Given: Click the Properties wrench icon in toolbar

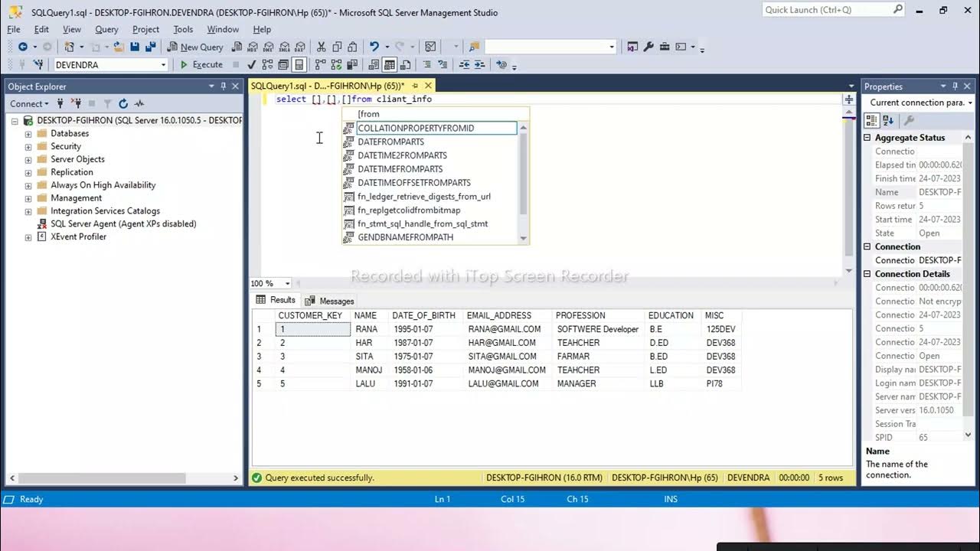Looking at the screenshot, I should (648, 47).
